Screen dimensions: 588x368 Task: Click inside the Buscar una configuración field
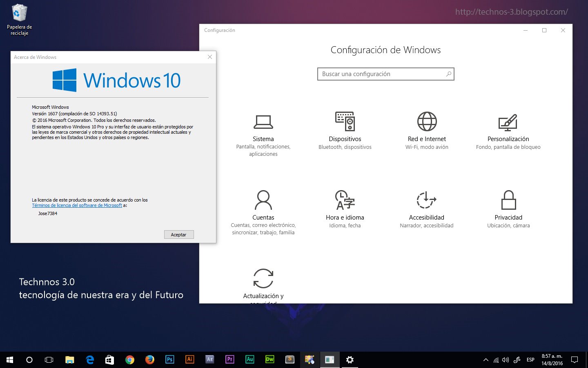385,74
